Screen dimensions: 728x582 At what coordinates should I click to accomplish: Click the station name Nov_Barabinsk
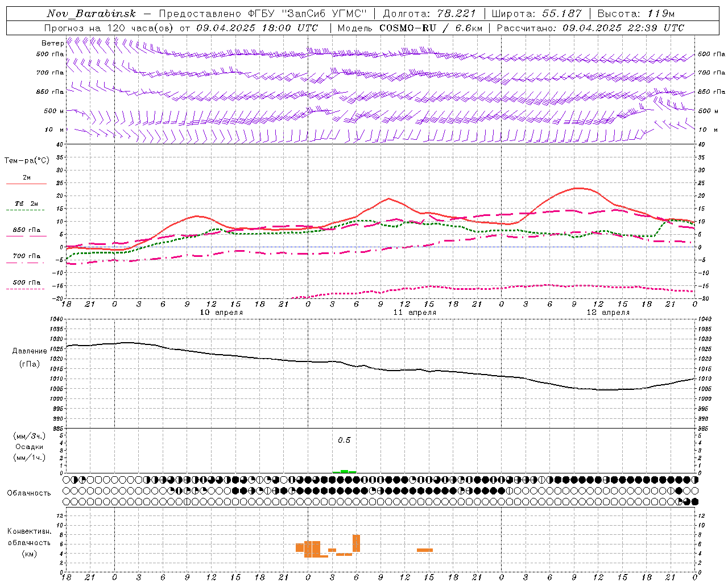(92, 14)
